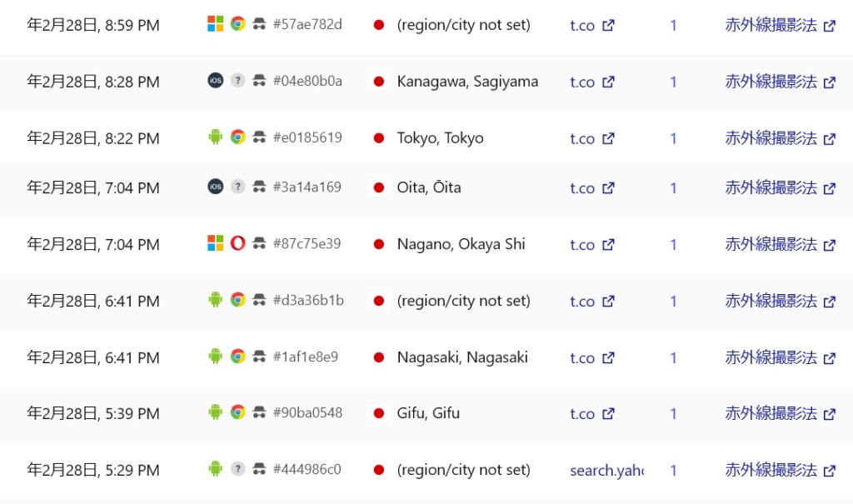Click visitor ID #57ae782d
853x504 pixels.
[307, 24]
